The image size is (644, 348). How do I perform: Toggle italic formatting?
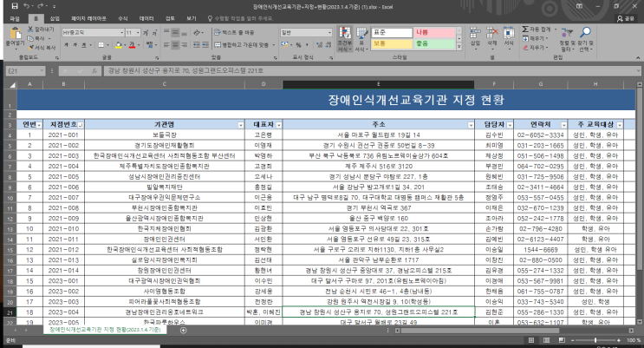[75, 45]
